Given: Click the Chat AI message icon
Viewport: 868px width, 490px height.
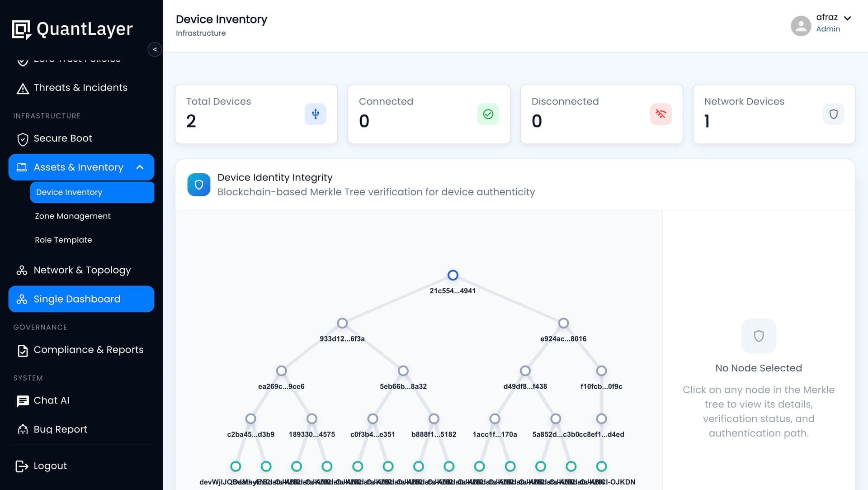Looking at the screenshot, I should coord(23,401).
